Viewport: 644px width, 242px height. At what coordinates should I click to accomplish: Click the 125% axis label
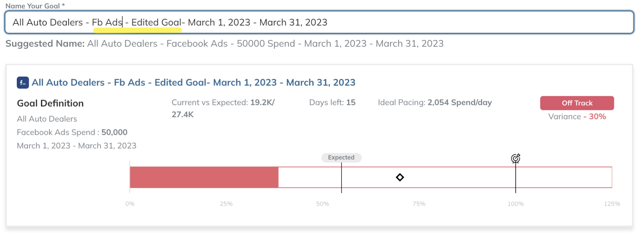[611, 204]
